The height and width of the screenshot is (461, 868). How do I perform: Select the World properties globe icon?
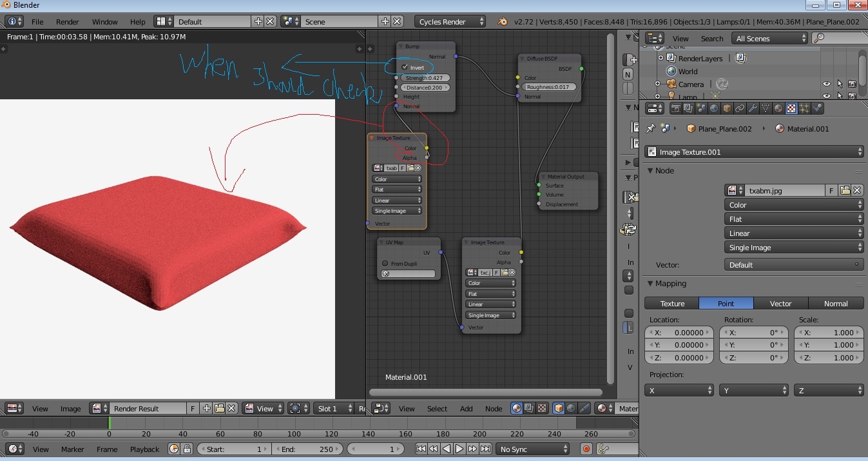point(714,108)
